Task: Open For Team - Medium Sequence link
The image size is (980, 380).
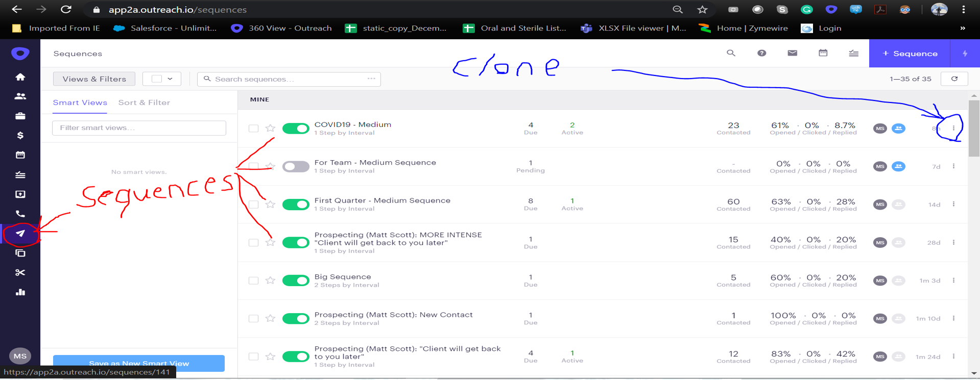Action: click(x=375, y=163)
